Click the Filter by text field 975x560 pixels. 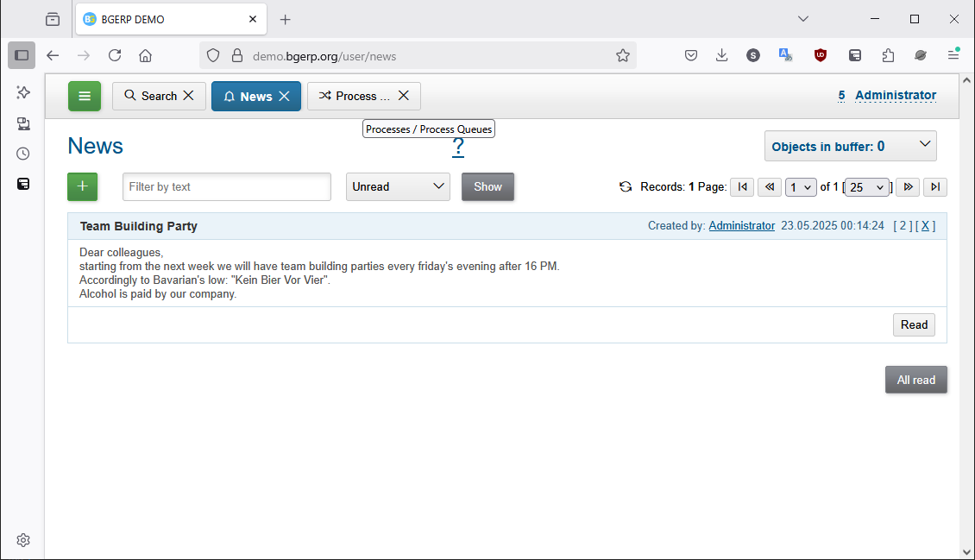point(226,186)
